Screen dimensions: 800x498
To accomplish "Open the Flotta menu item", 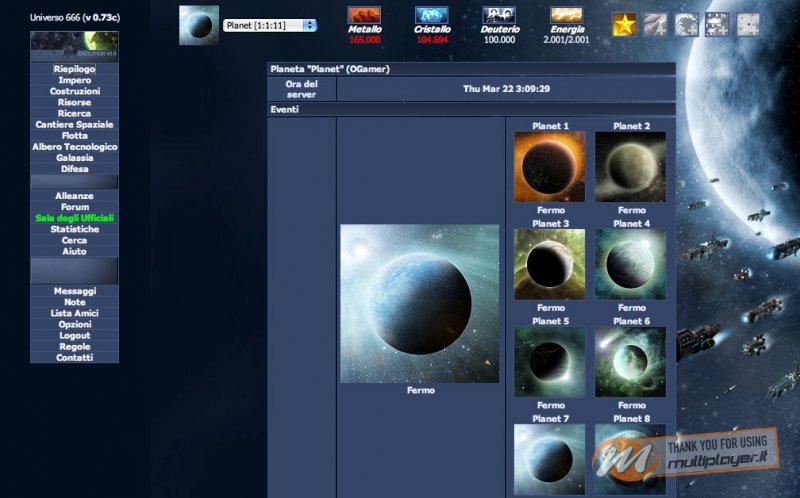I will click(x=74, y=135).
